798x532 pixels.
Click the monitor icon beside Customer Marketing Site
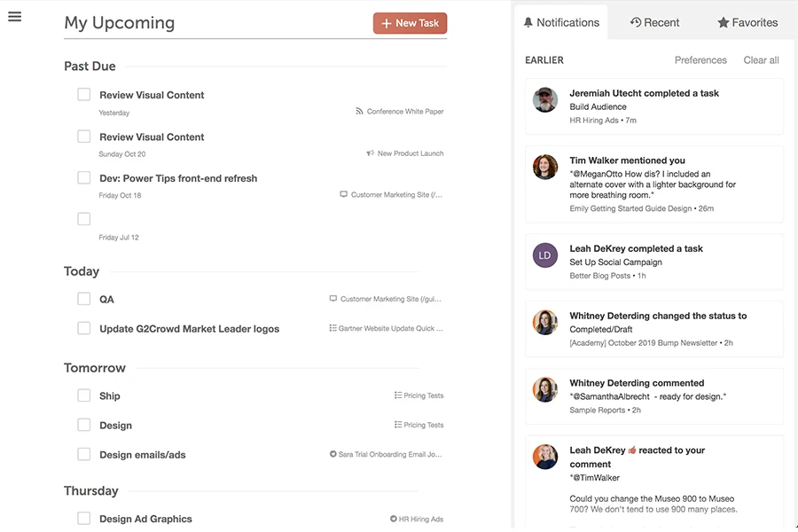343,194
